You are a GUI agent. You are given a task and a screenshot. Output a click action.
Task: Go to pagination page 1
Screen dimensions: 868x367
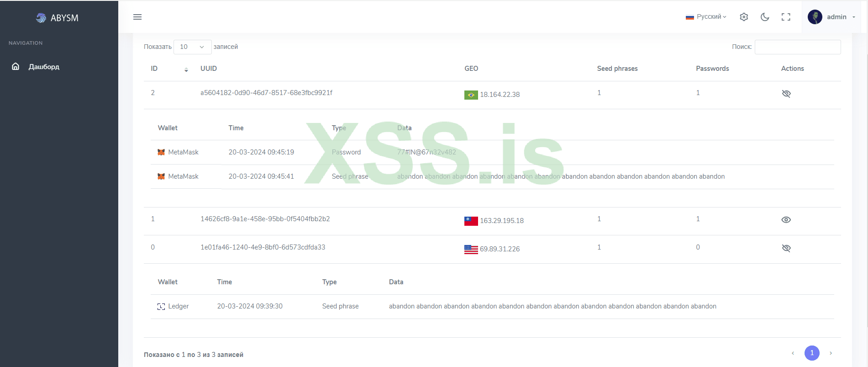pos(812,353)
